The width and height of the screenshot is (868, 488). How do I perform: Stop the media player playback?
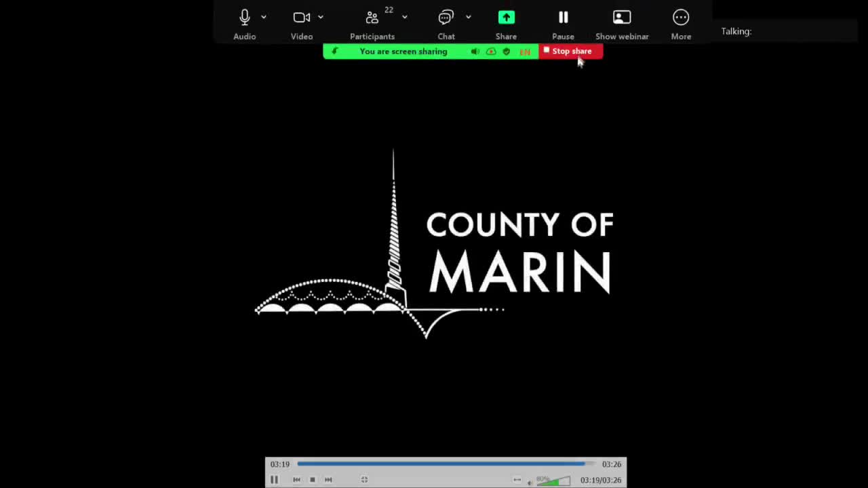click(x=313, y=480)
